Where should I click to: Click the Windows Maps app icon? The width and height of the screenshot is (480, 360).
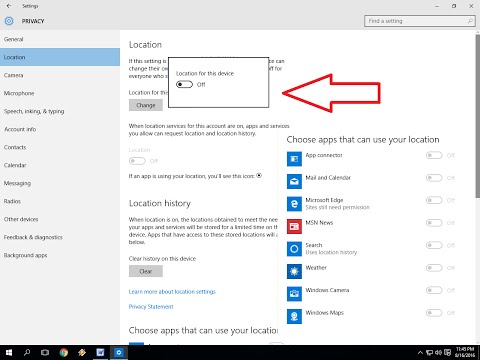pos(294,316)
